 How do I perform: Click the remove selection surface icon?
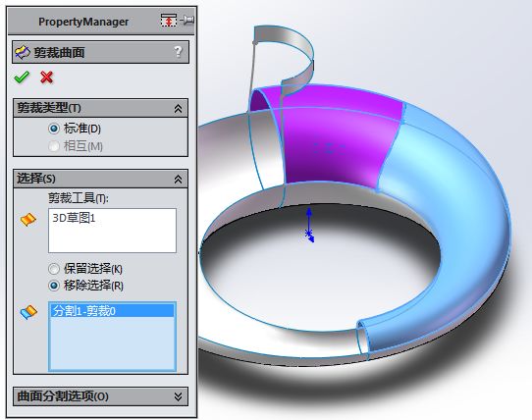[28, 312]
